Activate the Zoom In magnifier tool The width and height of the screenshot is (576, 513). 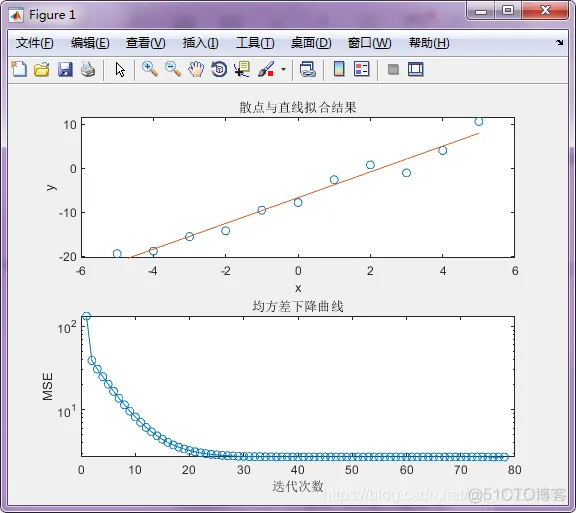pos(150,69)
